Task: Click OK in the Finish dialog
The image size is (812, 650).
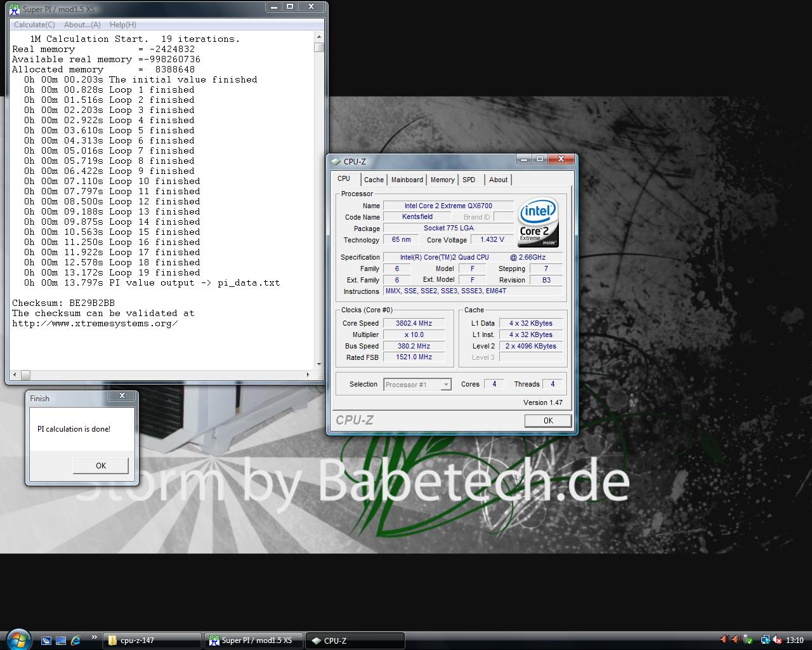Action: (x=101, y=465)
